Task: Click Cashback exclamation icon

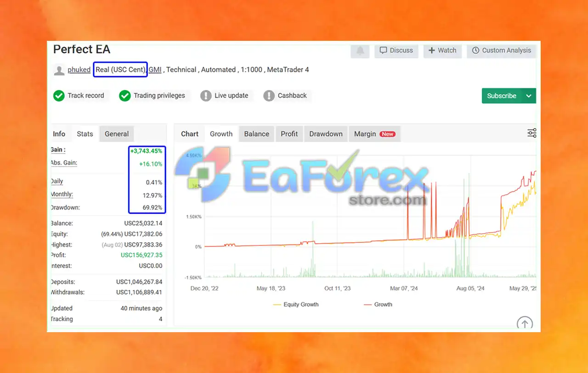Action: (x=269, y=95)
